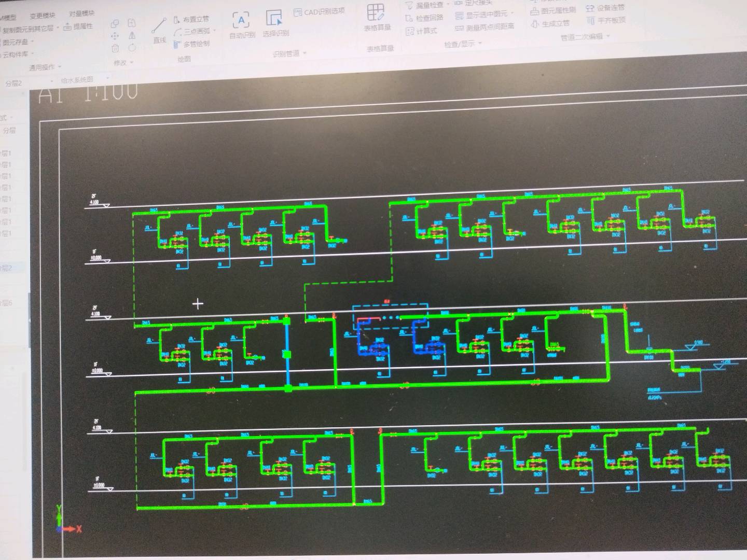Click 平齐板顶 align-to-slab-top tool
The width and height of the screenshot is (747, 560).
[x=606, y=20]
